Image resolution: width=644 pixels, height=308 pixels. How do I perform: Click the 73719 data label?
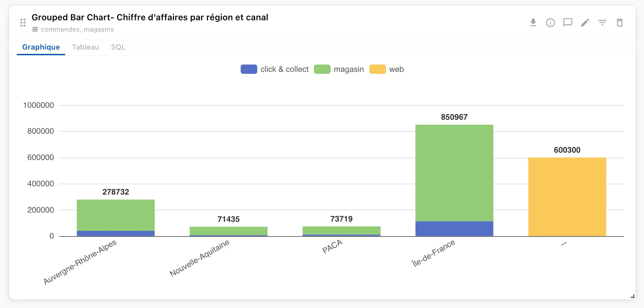point(341,219)
